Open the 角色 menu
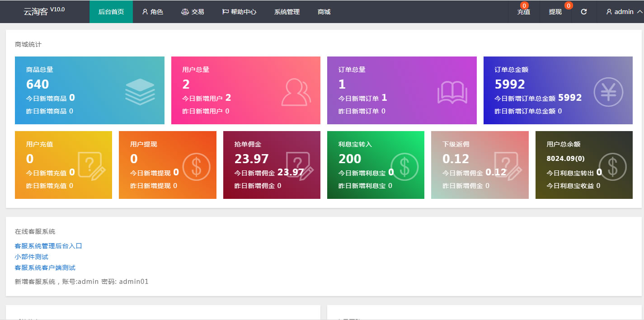Image resolution: width=644 pixels, height=320 pixels. coord(152,12)
